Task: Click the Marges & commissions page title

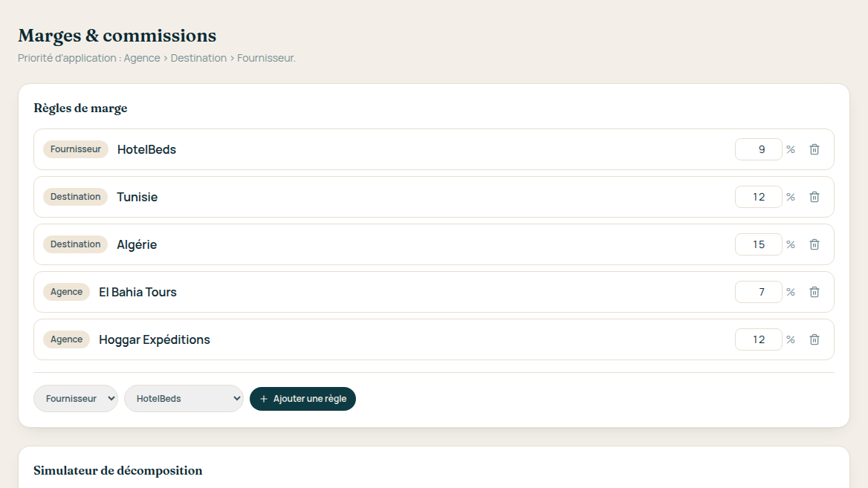Action: tap(117, 36)
